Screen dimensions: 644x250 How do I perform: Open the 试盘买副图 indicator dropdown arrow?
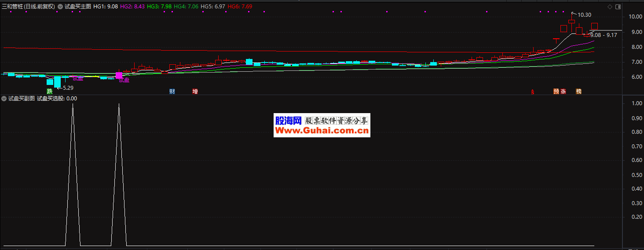coord(4,99)
